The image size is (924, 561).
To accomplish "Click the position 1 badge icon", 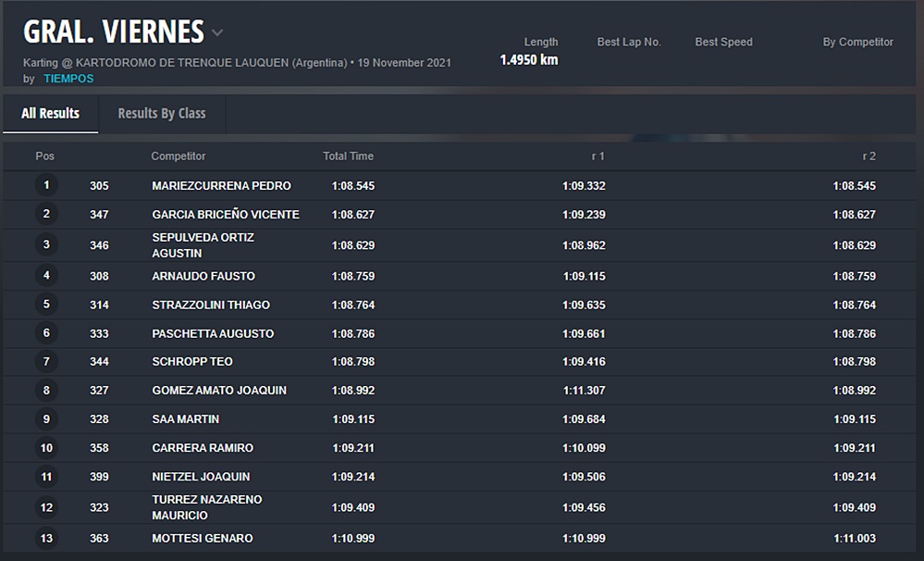I will coord(47,185).
